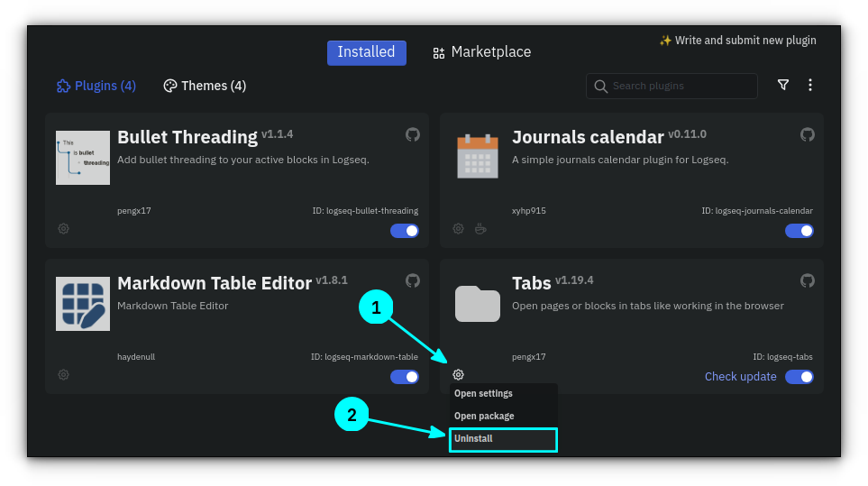868x486 pixels.
Task: Click the Tabs plugin GitHub icon
Action: tap(808, 280)
